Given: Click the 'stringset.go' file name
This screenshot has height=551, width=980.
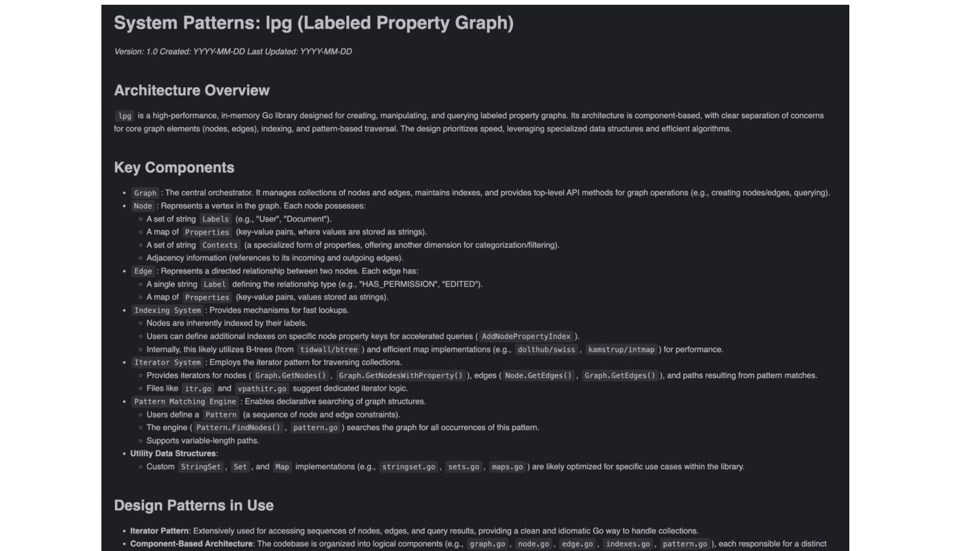Looking at the screenshot, I should [x=408, y=467].
